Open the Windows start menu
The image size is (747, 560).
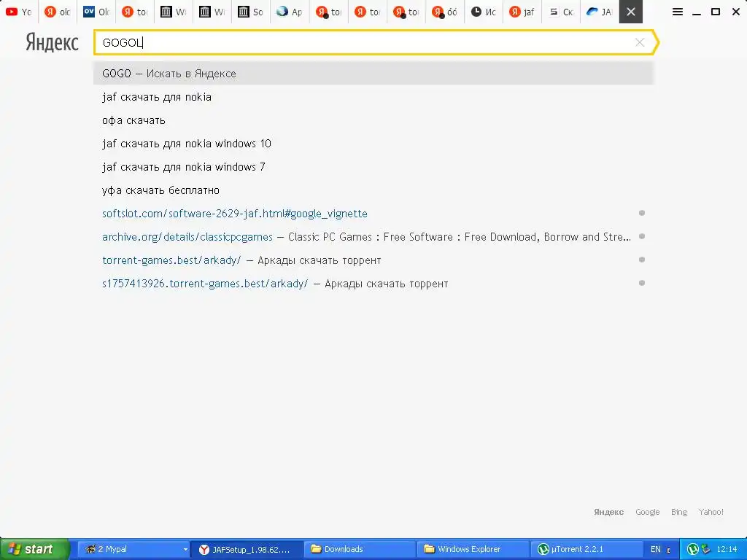[x=34, y=549]
